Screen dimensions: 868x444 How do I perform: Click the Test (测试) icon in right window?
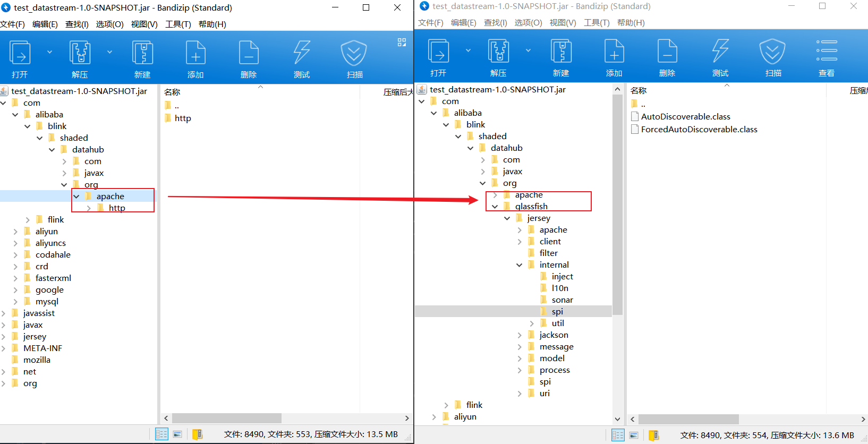tap(720, 52)
